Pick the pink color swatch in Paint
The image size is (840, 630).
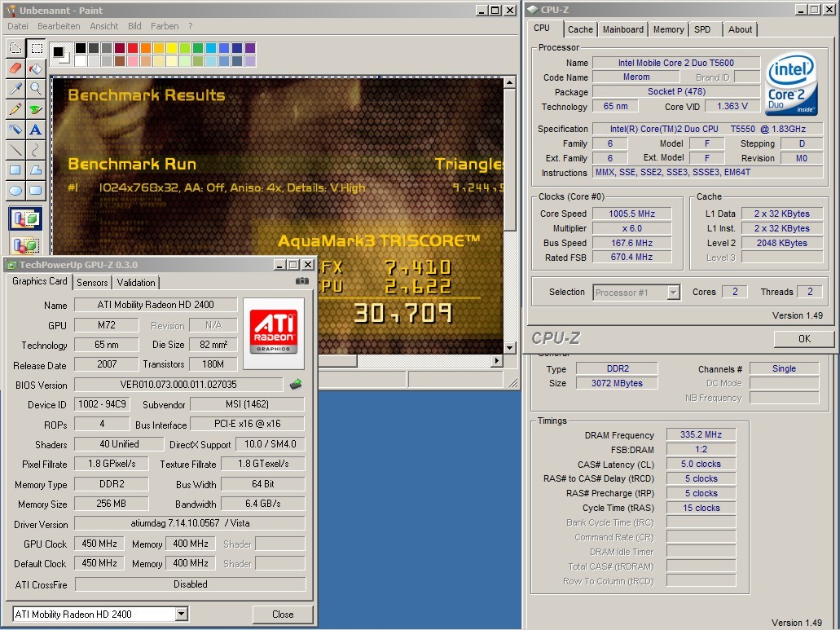coord(132,60)
